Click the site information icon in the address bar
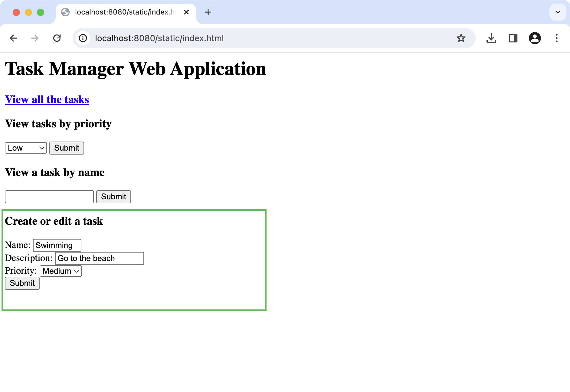570x392 pixels. pyautogui.click(x=83, y=38)
